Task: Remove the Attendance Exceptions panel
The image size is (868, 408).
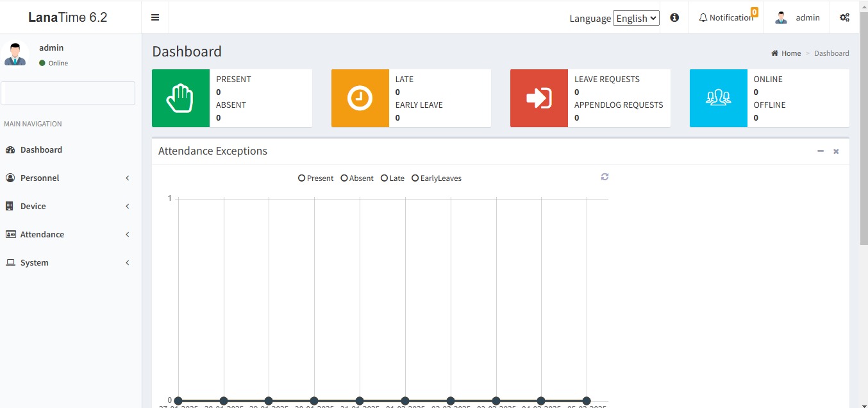Action: click(x=836, y=151)
